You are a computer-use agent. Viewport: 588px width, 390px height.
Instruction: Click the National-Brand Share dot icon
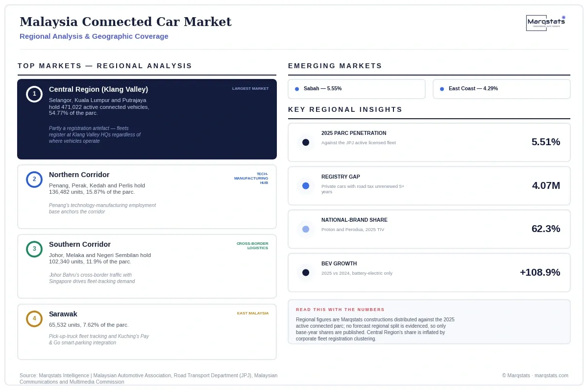306,229
